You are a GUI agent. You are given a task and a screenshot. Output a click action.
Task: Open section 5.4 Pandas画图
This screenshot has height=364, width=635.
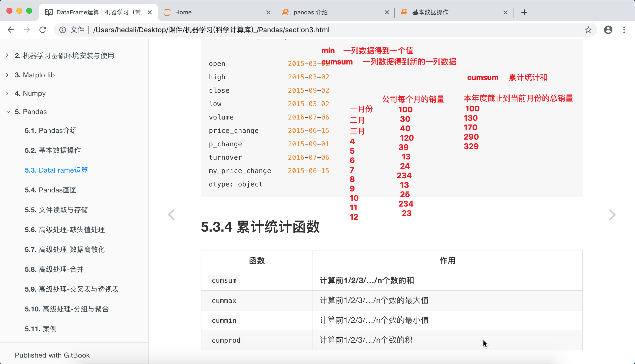[x=51, y=190]
